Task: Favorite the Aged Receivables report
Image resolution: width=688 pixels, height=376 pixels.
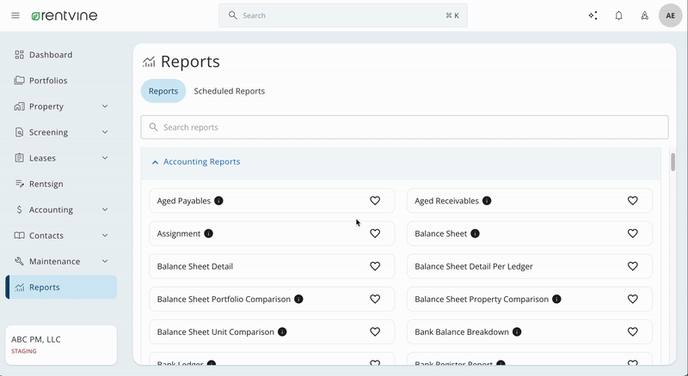Action: [632, 201]
